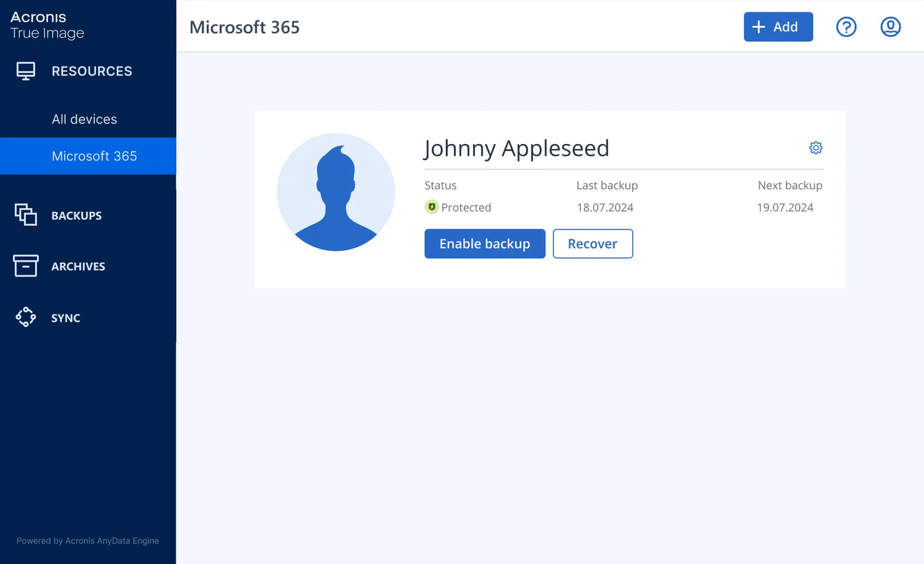Open the Archives icon
This screenshot has height=564, width=924.
pos(25,266)
